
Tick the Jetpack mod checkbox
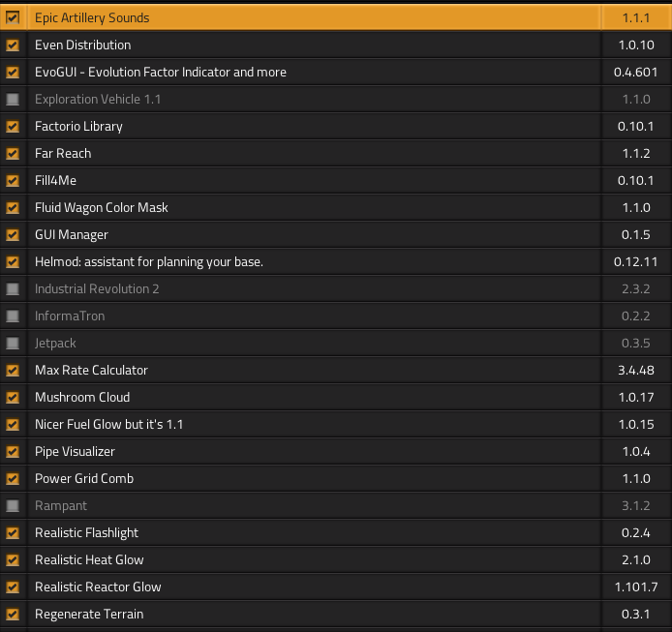pos(13,343)
